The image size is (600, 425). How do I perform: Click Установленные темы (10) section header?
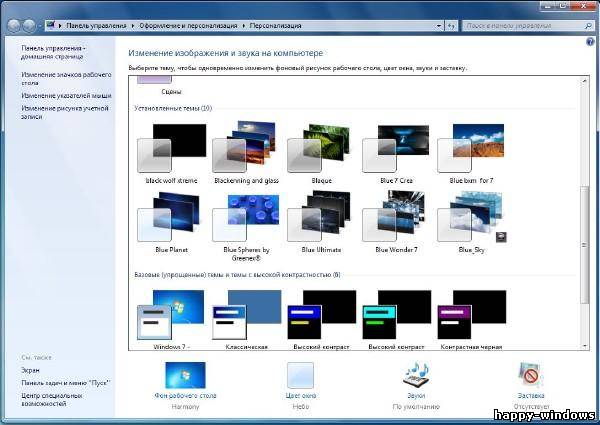[x=173, y=108]
